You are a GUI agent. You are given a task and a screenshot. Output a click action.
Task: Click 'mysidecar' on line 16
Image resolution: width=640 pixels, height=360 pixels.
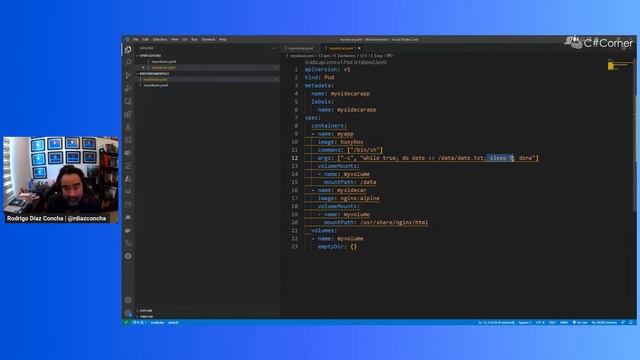pos(352,190)
